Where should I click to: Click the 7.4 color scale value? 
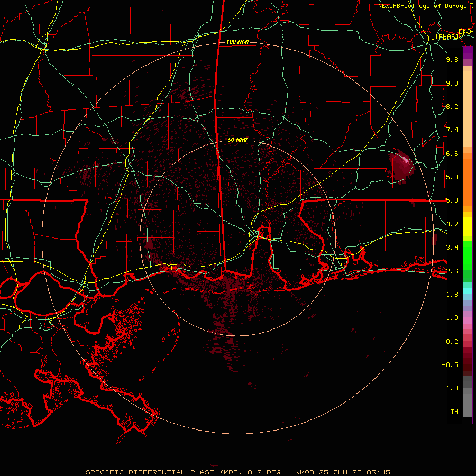click(x=452, y=130)
